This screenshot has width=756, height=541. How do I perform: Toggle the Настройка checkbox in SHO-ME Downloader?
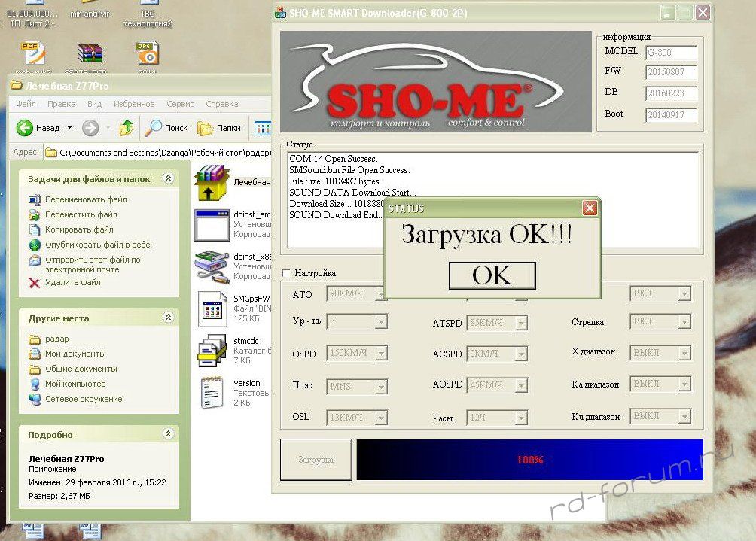pyautogui.click(x=286, y=273)
